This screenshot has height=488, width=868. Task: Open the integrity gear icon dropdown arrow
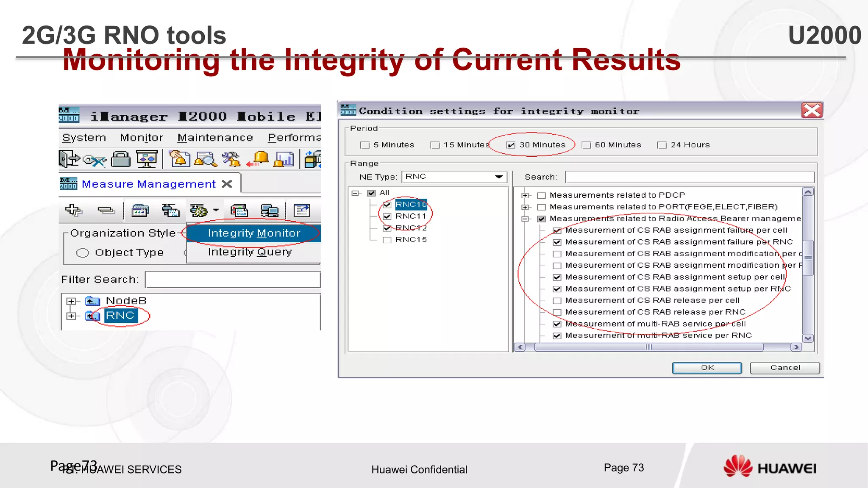216,210
